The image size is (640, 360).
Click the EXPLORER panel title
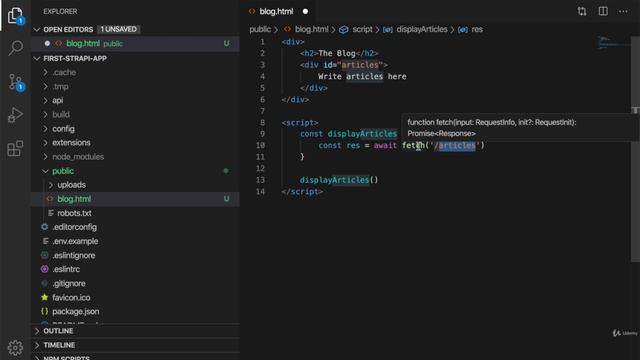(60, 11)
